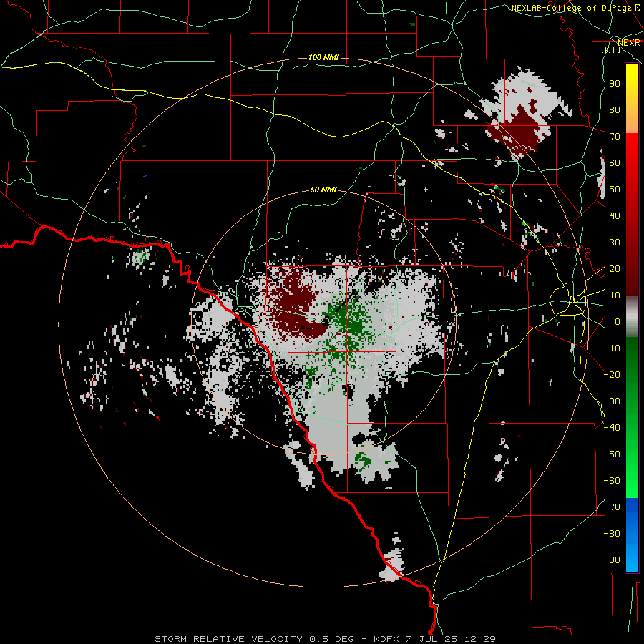Click the NEXR label above the scale
The width and height of the screenshot is (644, 644).
coord(629,43)
